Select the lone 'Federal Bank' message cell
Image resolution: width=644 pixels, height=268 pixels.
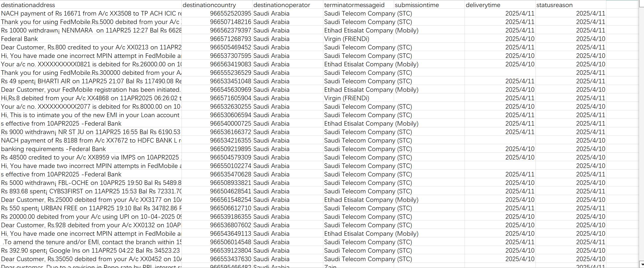point(91,39)
